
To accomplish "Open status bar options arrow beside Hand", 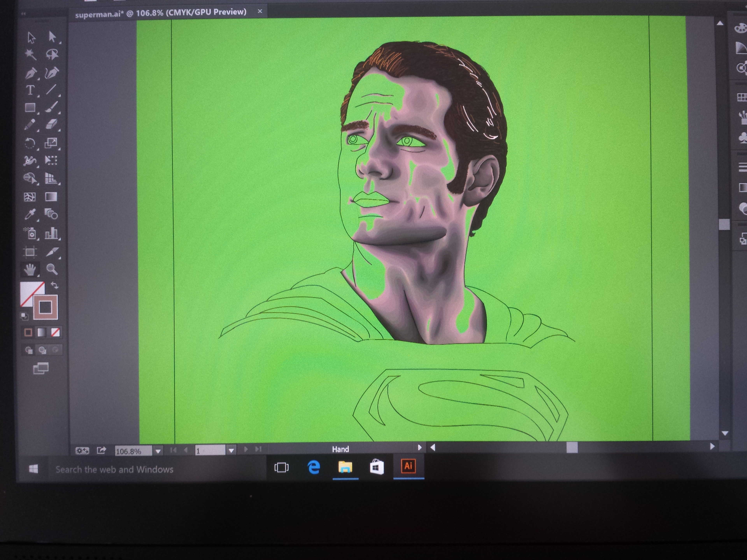I will coord(419,448).
